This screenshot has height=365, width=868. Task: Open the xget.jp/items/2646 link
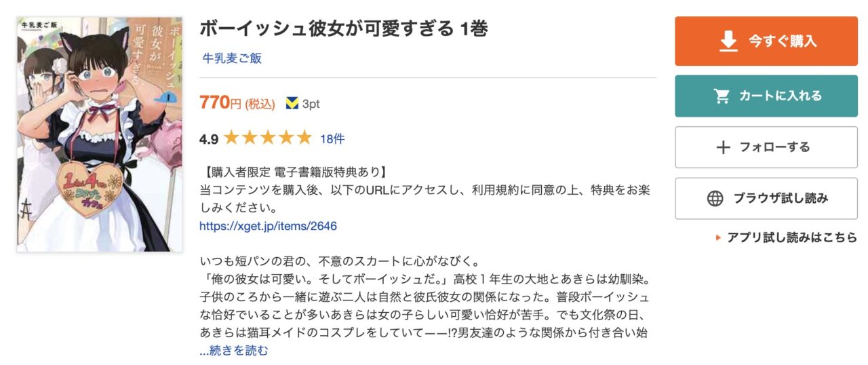click(x=268, y=226)
